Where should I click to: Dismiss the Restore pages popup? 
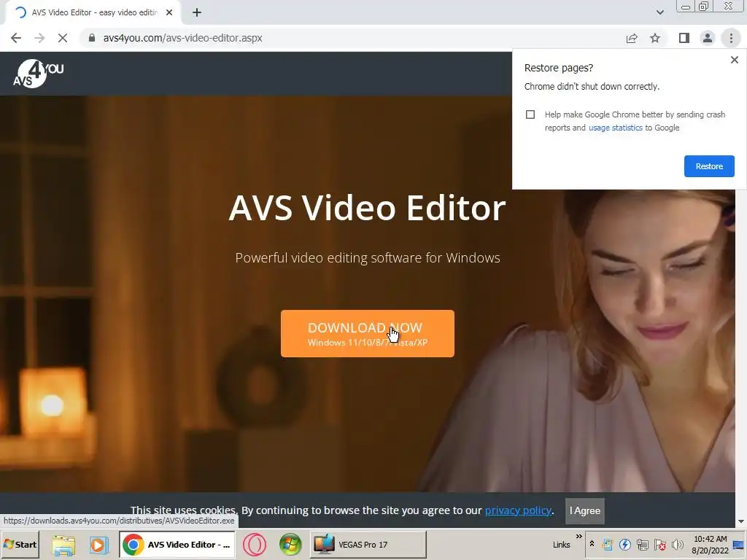(x=734, y=60)
